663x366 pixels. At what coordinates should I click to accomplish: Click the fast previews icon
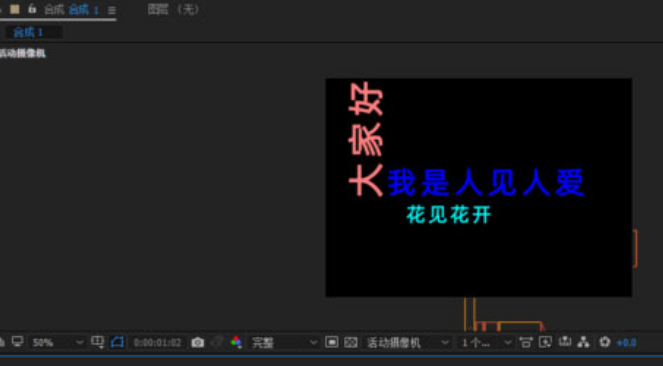click(x=545, y=342)
